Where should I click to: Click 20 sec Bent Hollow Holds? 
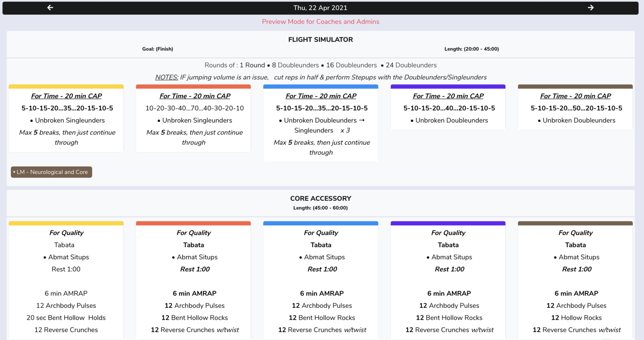pos(66,318)
